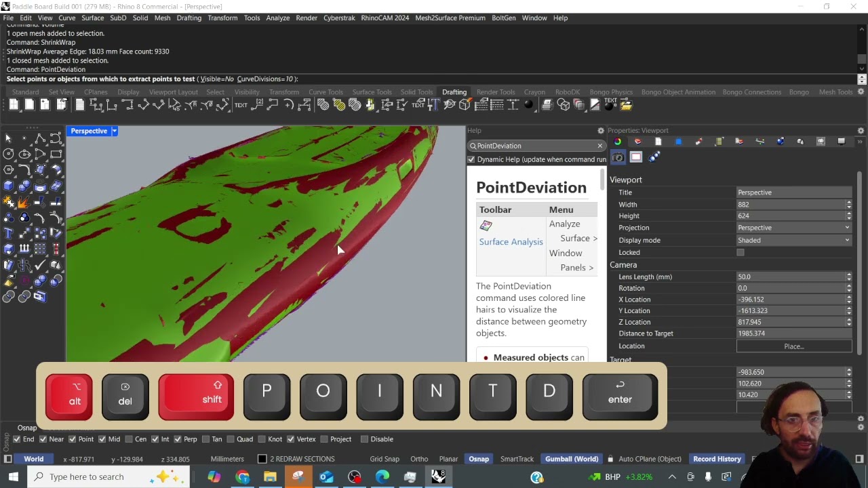Toggle the Dynamic Help checkbox
This screenshot has width=868, height=488.
[x=471, y=159]
